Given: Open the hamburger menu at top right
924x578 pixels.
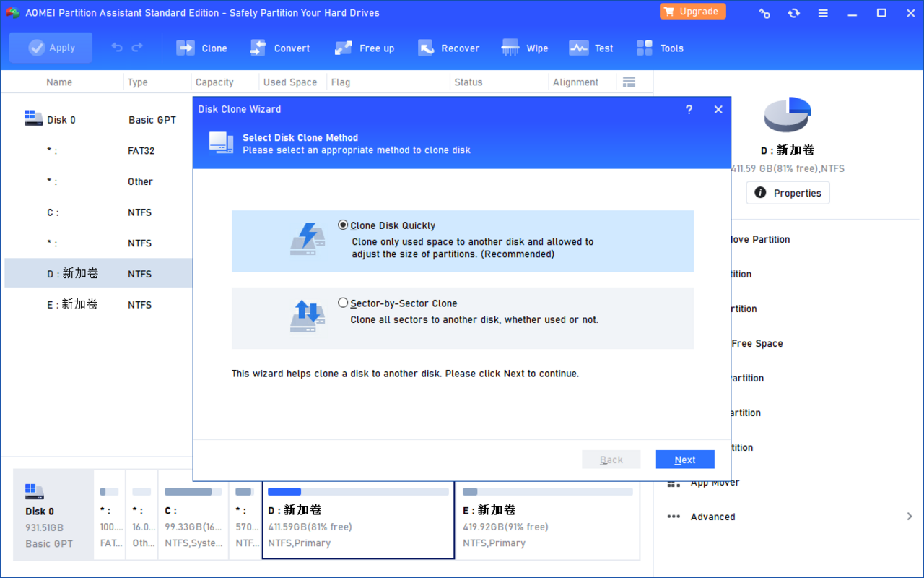Looking at the screenshot, I should [x=823, y=12].
